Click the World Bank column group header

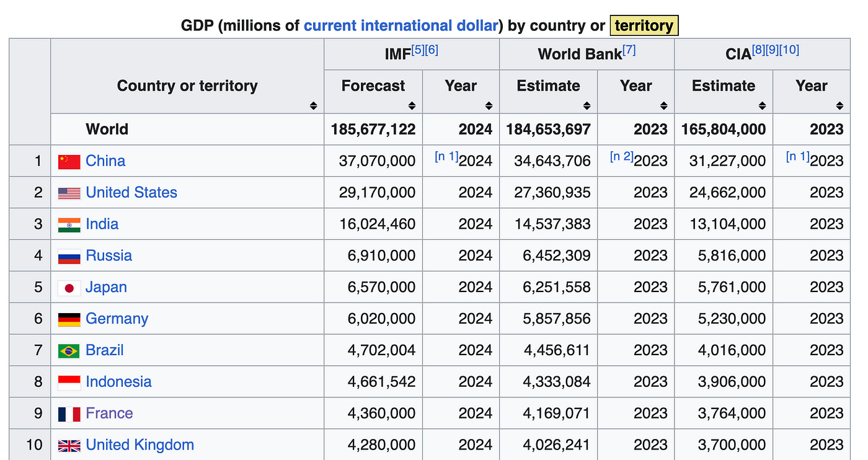[587, 54]
